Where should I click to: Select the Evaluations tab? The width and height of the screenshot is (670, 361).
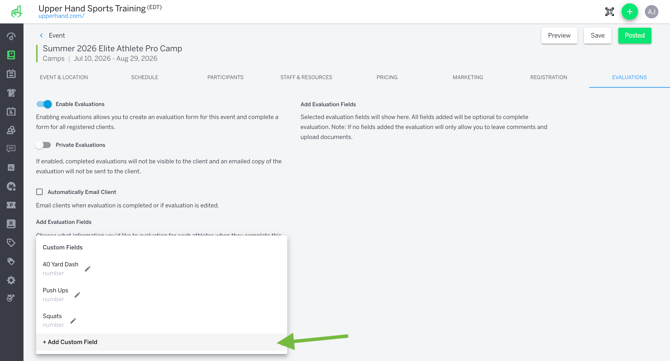tap(629, 77)
